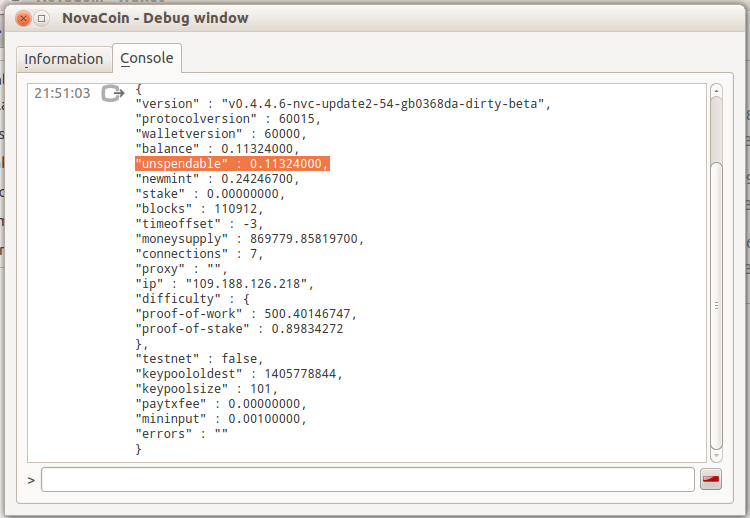
Task: Close the Debug window
Action: 23,19
